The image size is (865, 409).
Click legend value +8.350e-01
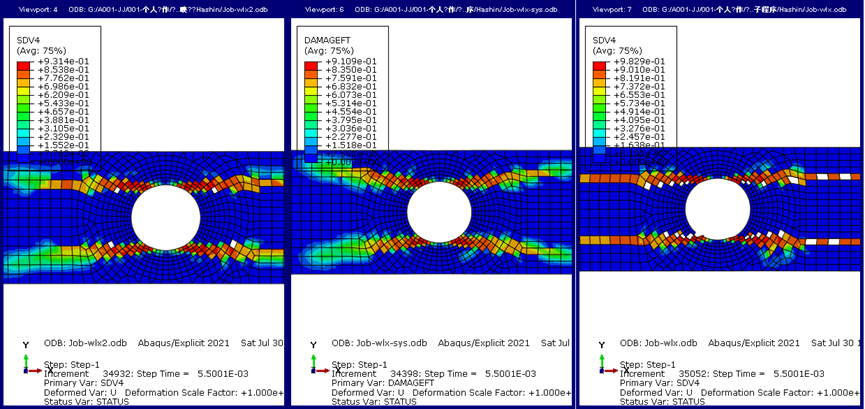(x=350, y=70)
